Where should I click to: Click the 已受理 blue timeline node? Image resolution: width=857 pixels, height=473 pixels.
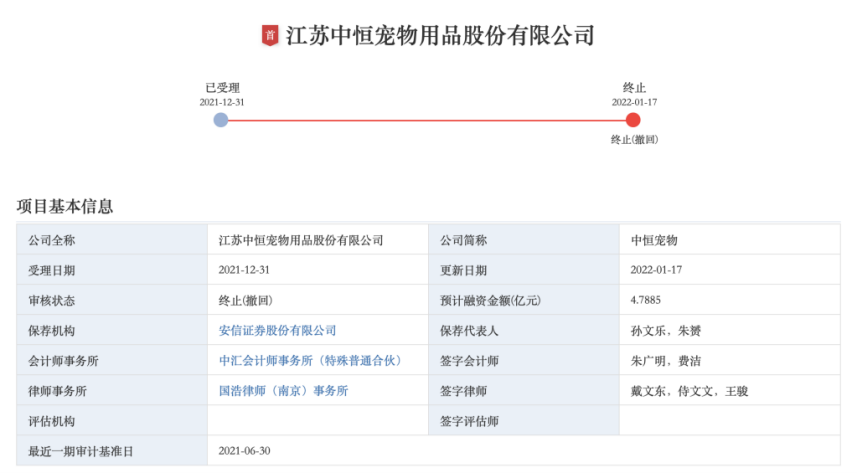pyautogui.click(x=221, y=120)
